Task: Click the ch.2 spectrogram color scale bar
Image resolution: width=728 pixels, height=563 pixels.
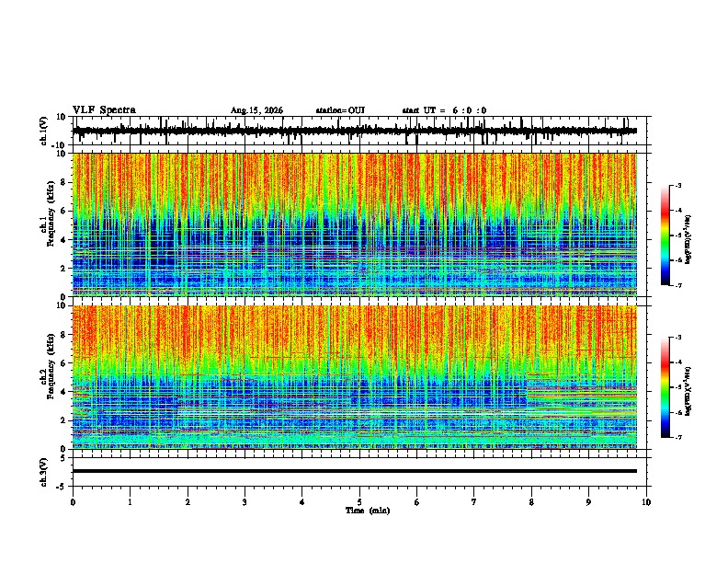Action: pos(665,387)
